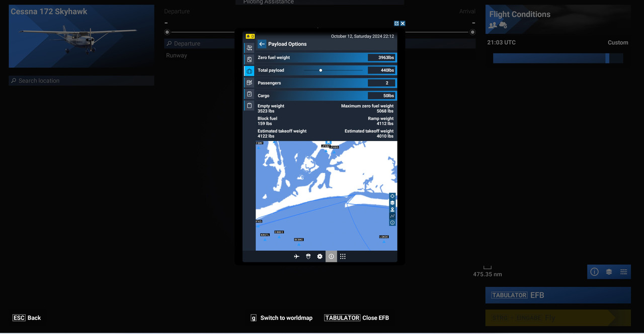This screenshot has width=644, height=334.
Task: Select the Cessna 172 Skyhawk aircraft tile
Action: coord(82,36)
